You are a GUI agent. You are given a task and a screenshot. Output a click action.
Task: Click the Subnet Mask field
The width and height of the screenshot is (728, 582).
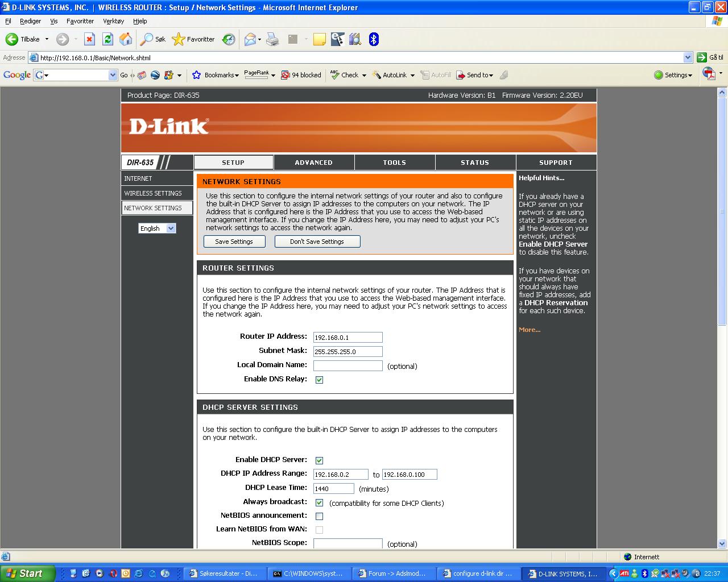[x=348, y=351]
